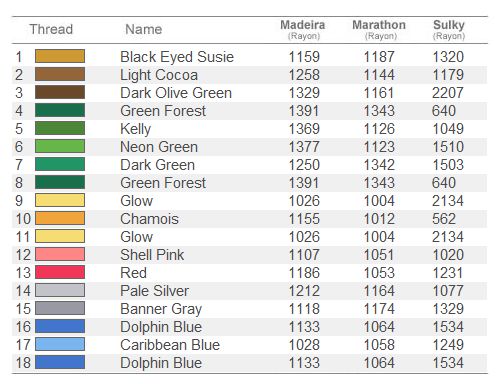Select the Chamois orange swatch
Screen dimensions: 500x384
[60, 218]
